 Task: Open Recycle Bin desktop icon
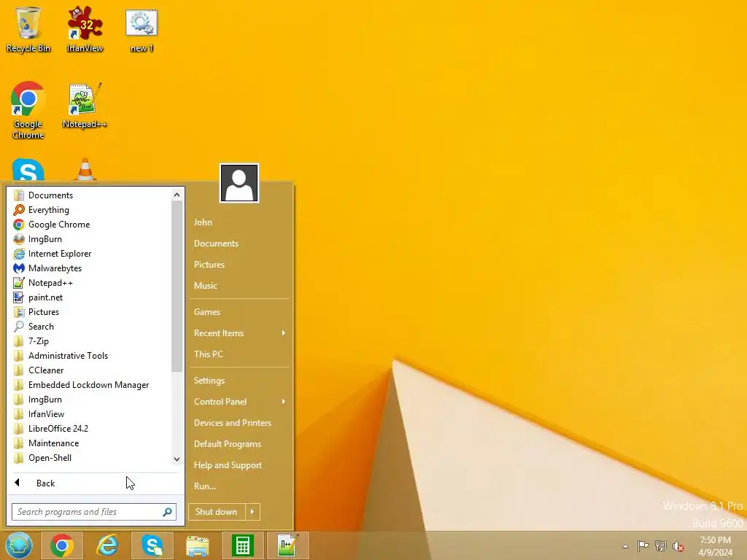pos(28,29)
